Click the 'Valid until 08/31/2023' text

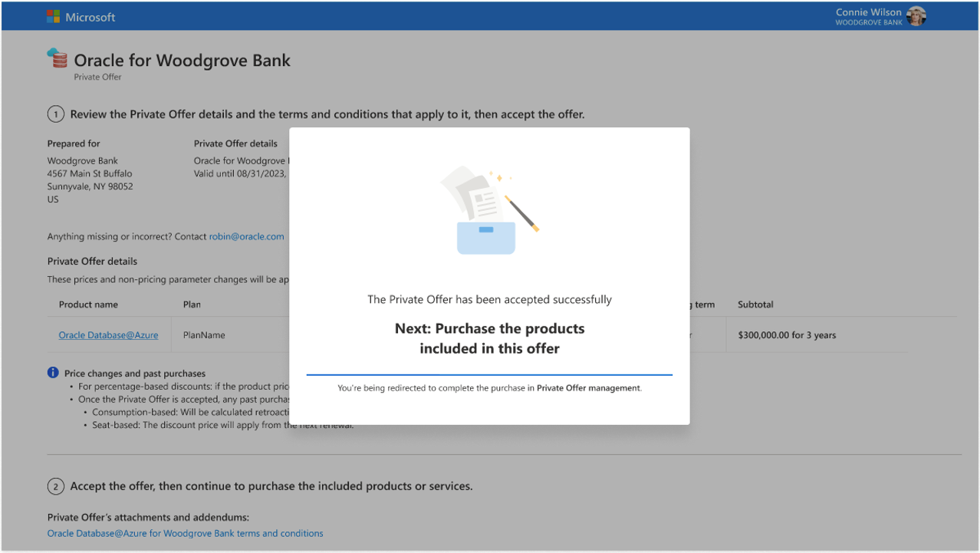[x=240, y=173]
